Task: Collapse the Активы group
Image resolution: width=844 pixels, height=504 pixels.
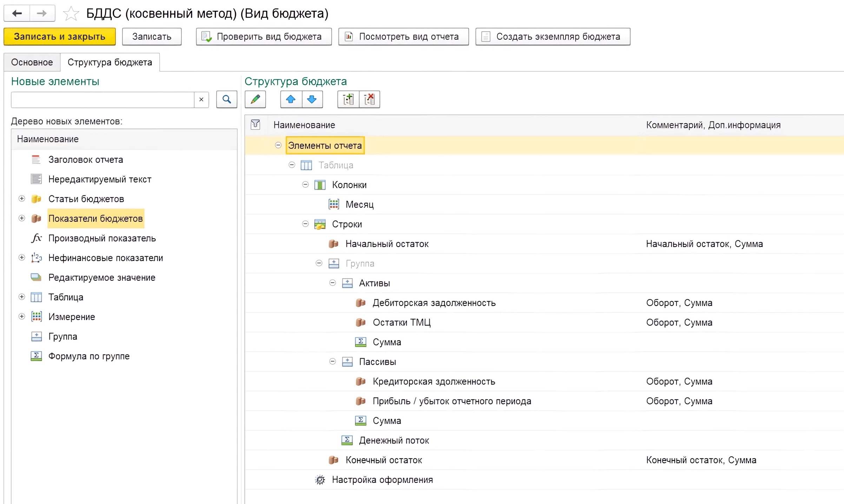Action: click(x=332, y=283)
